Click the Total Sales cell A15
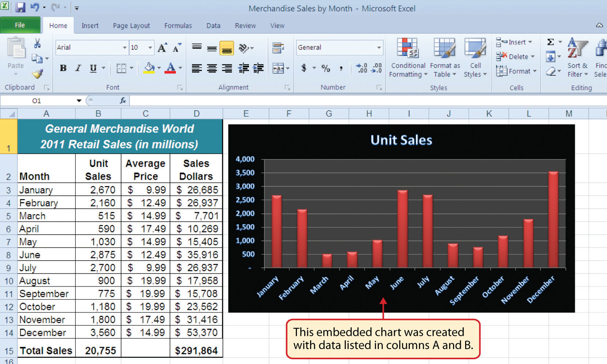 pyautogui.click(x=45, y=350)
